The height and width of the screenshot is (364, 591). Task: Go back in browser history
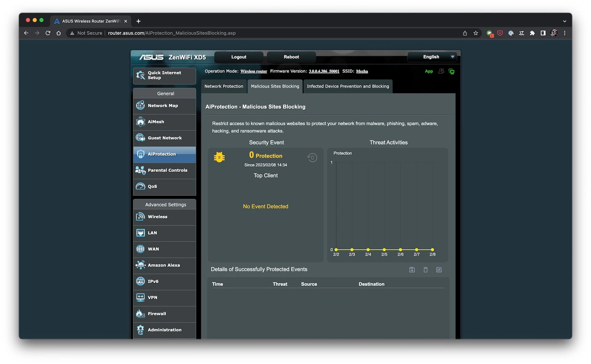point(26,33)
